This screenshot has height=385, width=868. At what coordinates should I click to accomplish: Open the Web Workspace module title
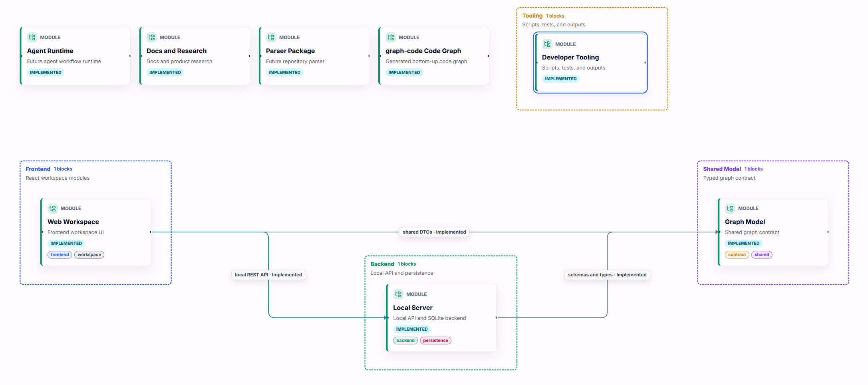[73, 222]
